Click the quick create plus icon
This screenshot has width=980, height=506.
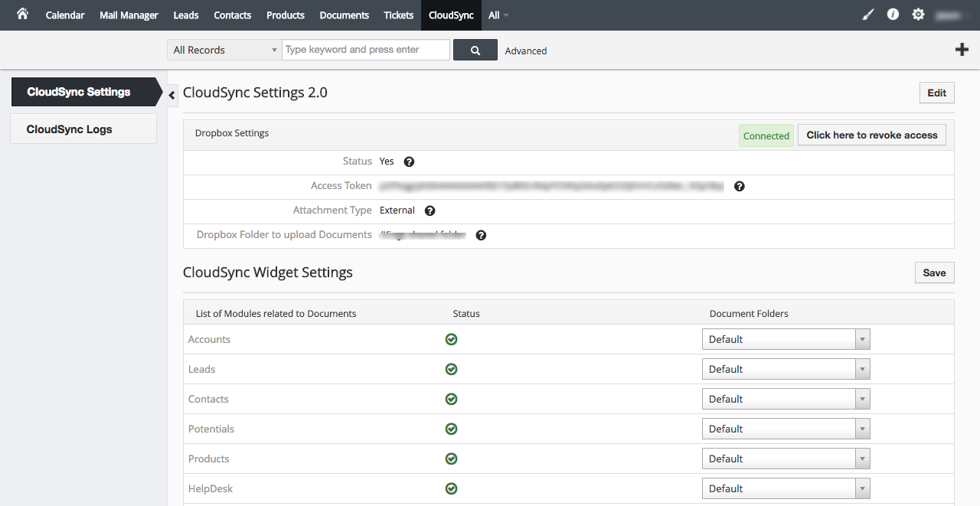(x=962, y=50)
